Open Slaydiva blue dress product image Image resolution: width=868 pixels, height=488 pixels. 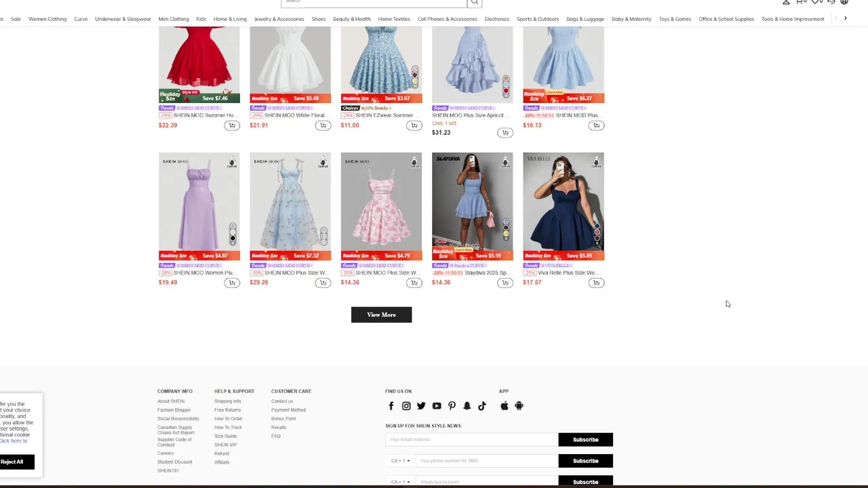[472, 207]
